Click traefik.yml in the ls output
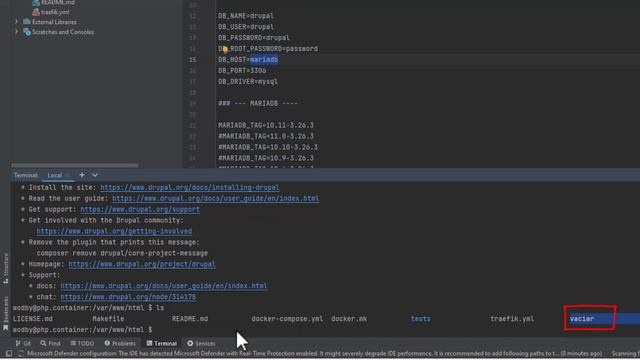 tap(512, 319)
